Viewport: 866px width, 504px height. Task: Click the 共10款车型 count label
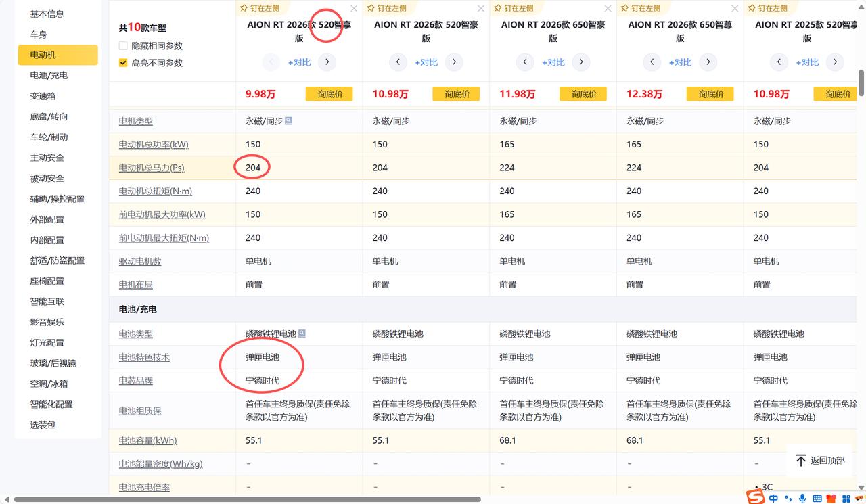[x=142, y=28]
